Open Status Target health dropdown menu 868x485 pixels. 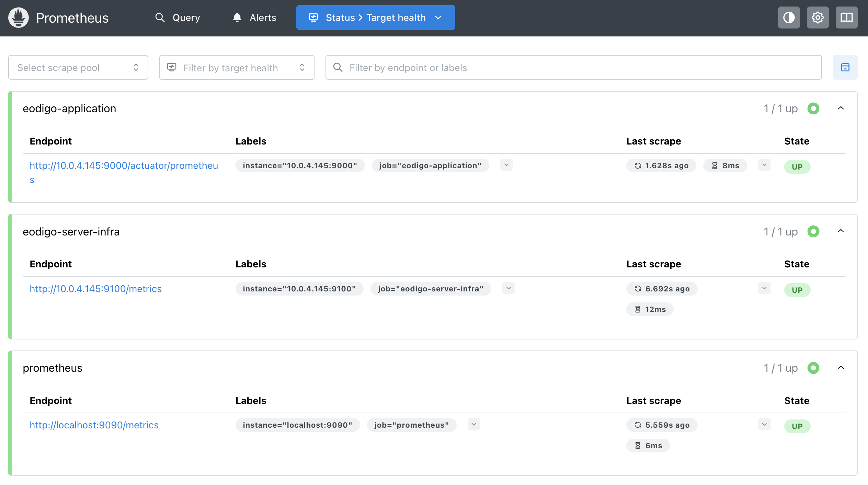tap(376, 18)
